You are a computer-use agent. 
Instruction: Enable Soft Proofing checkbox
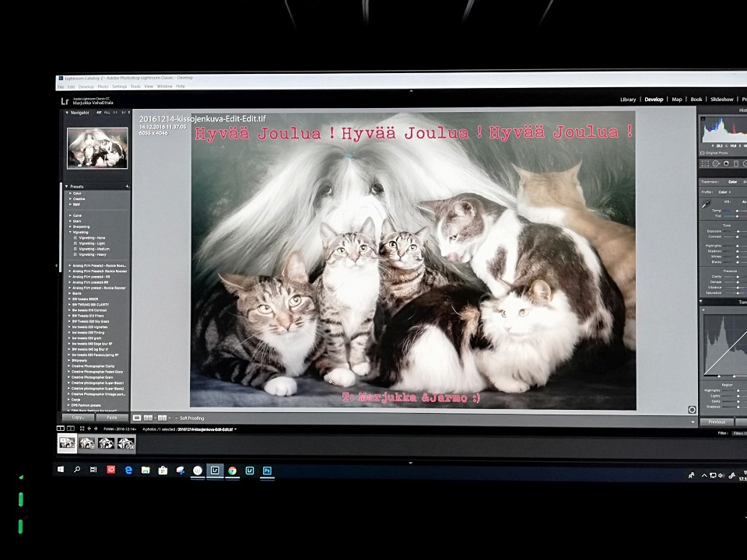pos(176,418)
